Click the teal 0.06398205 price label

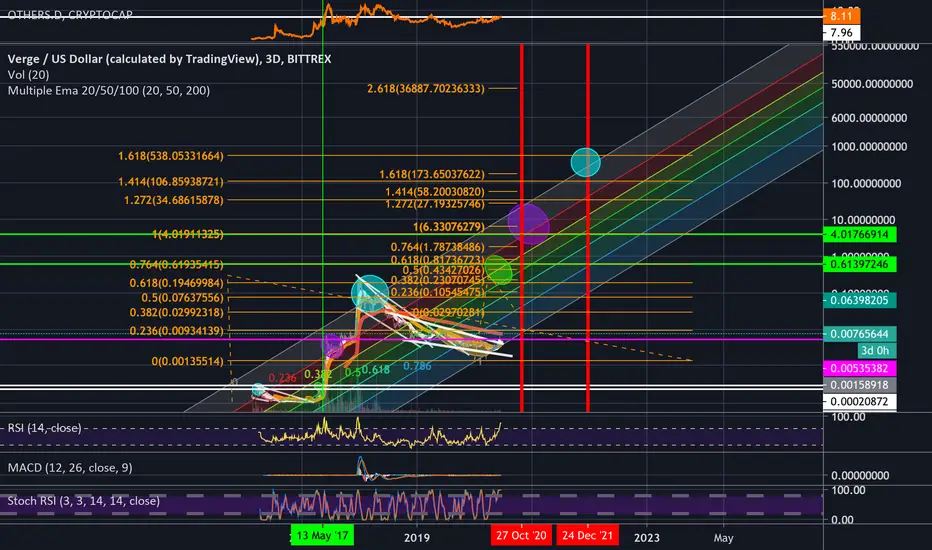(x=859, y=300)
